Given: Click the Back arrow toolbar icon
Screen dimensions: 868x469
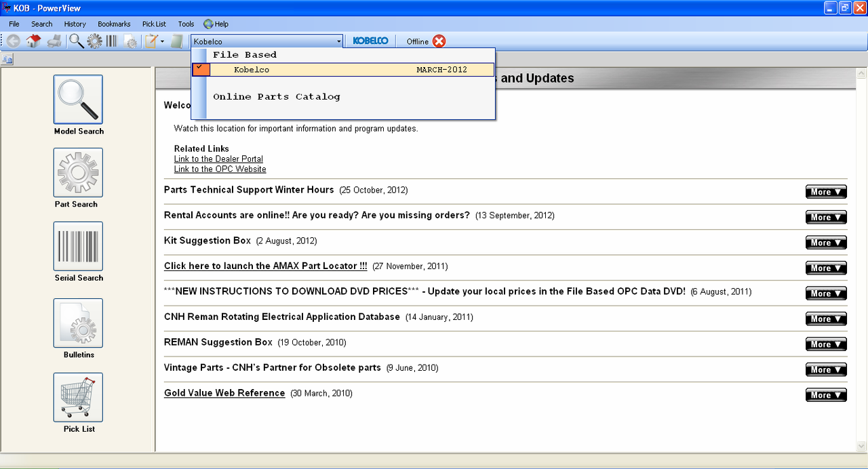Looking at the screenshot, I should click(13, 41).
